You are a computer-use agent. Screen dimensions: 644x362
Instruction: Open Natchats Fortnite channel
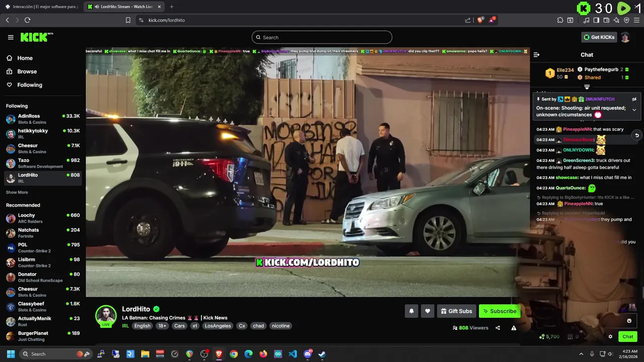tap(43, 232)
